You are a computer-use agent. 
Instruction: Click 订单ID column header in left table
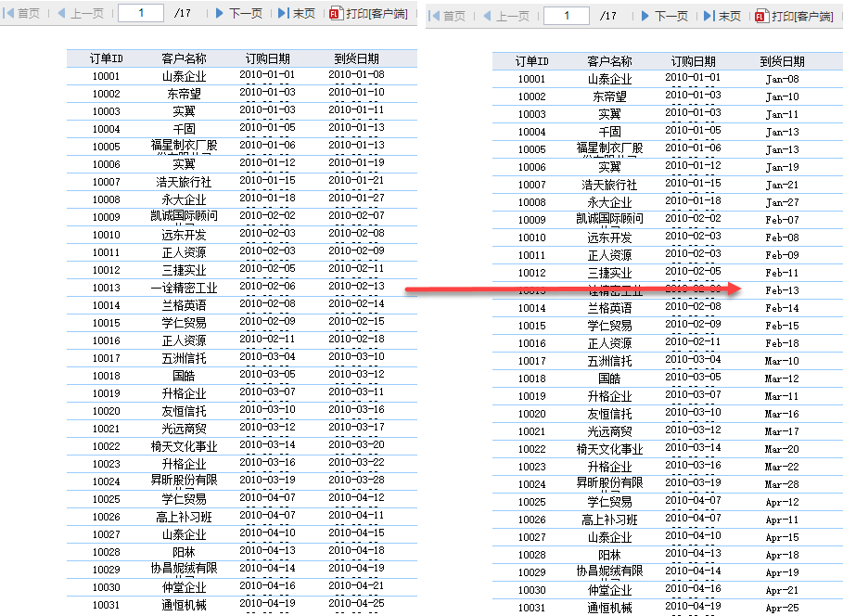coord(106,58)
